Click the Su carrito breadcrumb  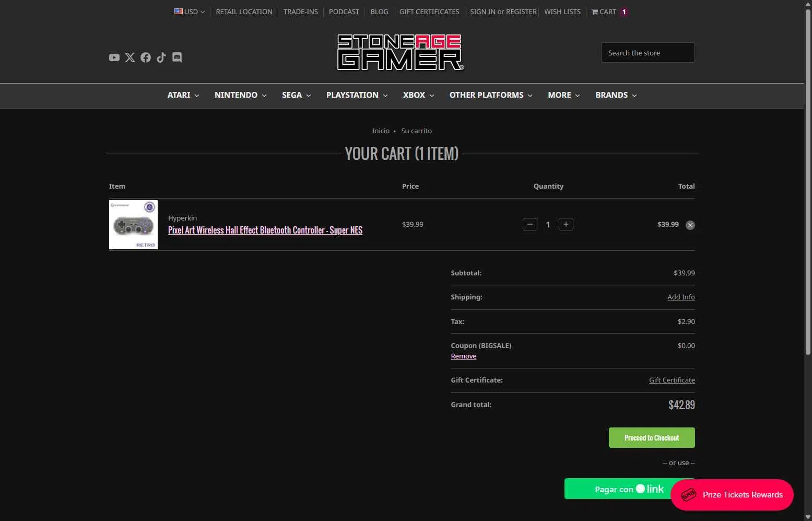(x=416, y=131)
